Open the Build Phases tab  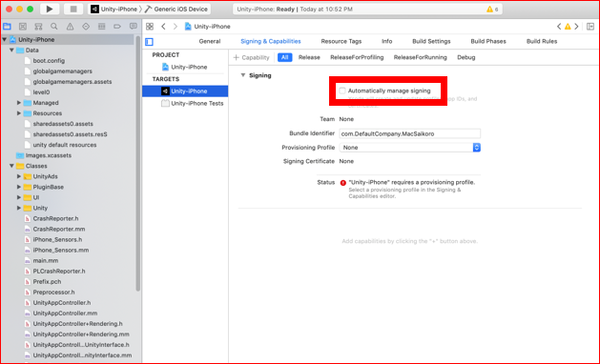[488, 41]
